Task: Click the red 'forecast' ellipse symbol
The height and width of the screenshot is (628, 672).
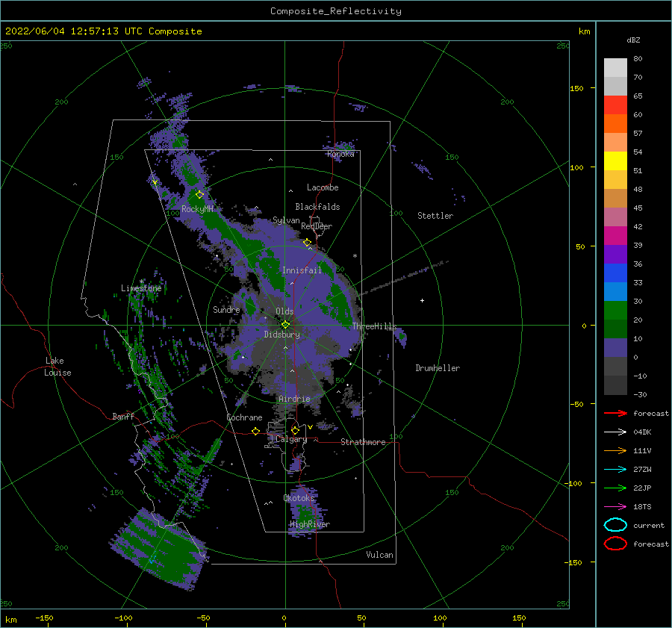Action: pos(615,544)
